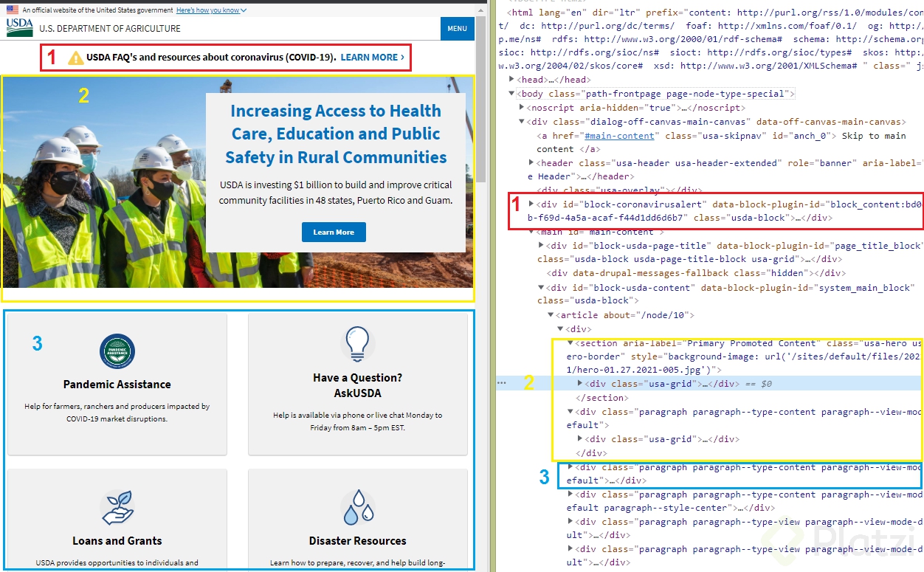Collapse the Primary Promoted Content section node

point(570,343)
